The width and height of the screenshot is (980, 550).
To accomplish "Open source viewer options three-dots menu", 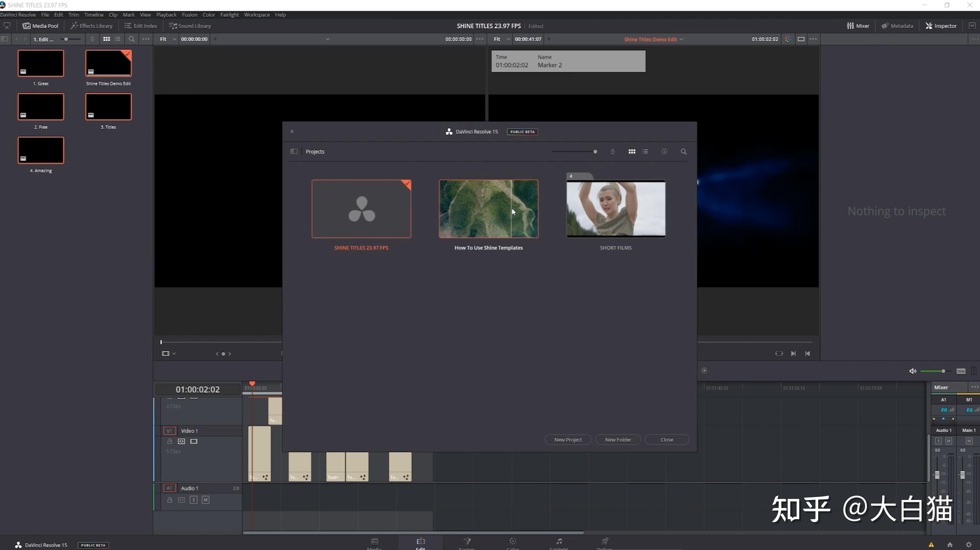I will 480,39.
